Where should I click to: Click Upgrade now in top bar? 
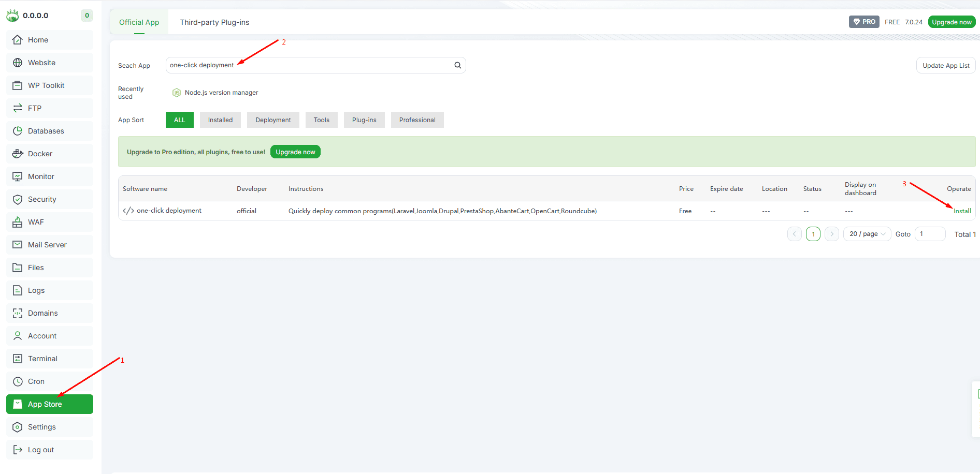[x=952, y=22]
